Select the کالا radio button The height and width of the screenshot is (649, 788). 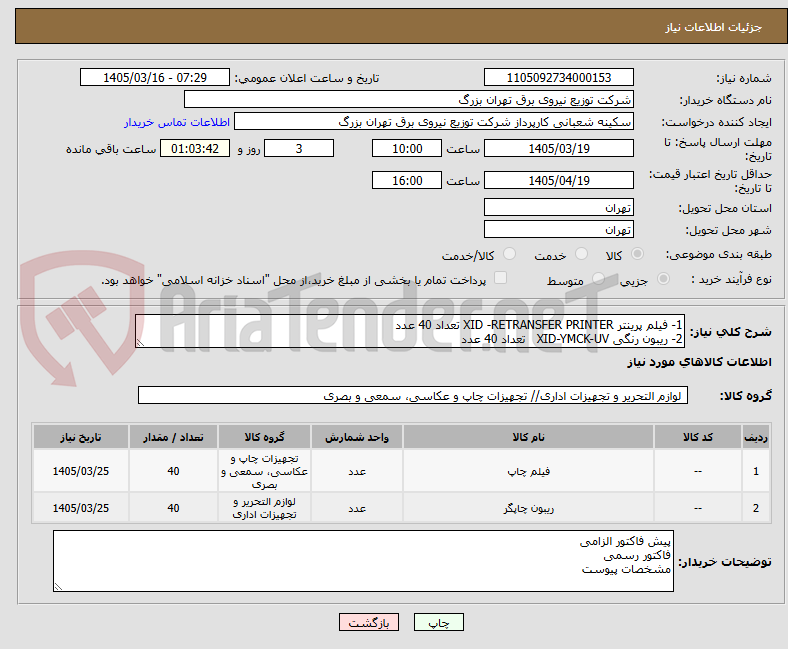[637, 254]
